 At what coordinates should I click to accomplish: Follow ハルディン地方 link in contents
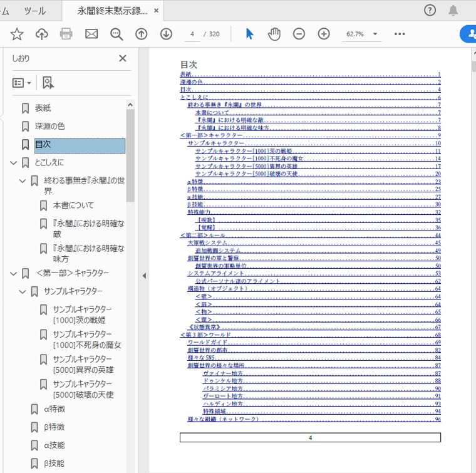(x=322, y=404)
